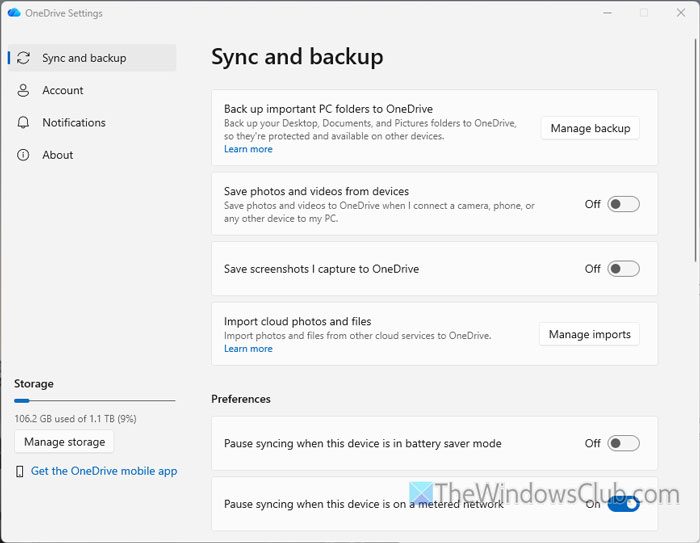Click the Storage heading in sidebar
This screenshot has height=543, width=700.
click(x=33, y=384)
